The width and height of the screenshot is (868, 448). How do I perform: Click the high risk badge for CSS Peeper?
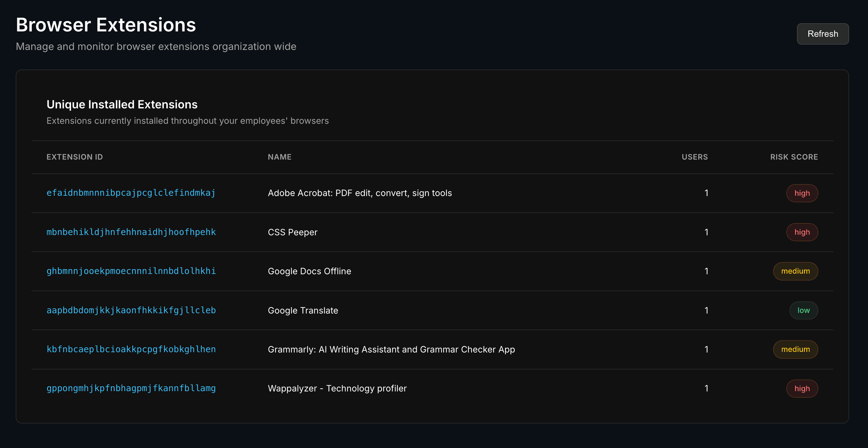pyautogui.click(x=802, y=232)
